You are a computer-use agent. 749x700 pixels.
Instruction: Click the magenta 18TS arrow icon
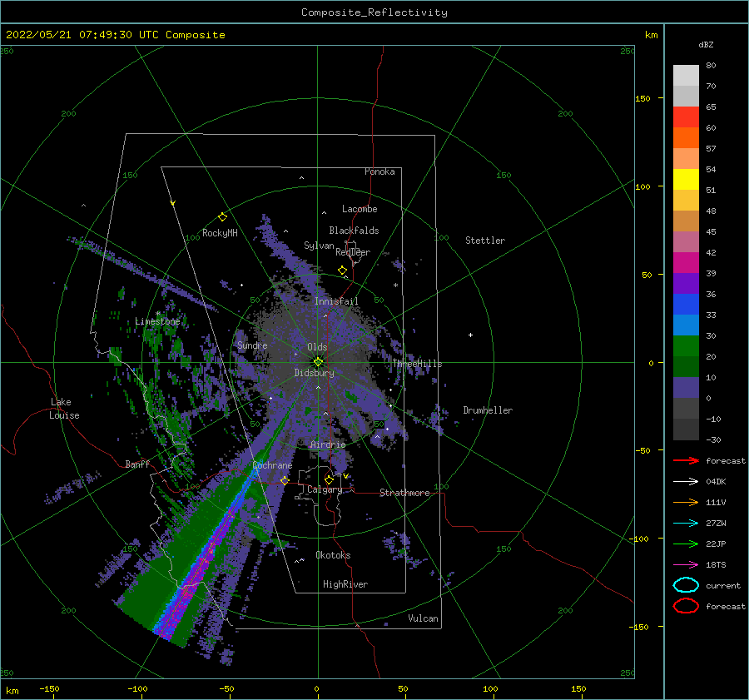pyautogui.click(x=686, y=565)
